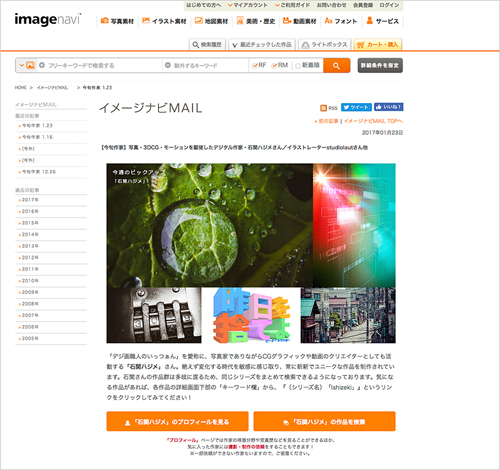Open the fonts menu item
Viewport: 500px width, 470px height.
(341, 21)
